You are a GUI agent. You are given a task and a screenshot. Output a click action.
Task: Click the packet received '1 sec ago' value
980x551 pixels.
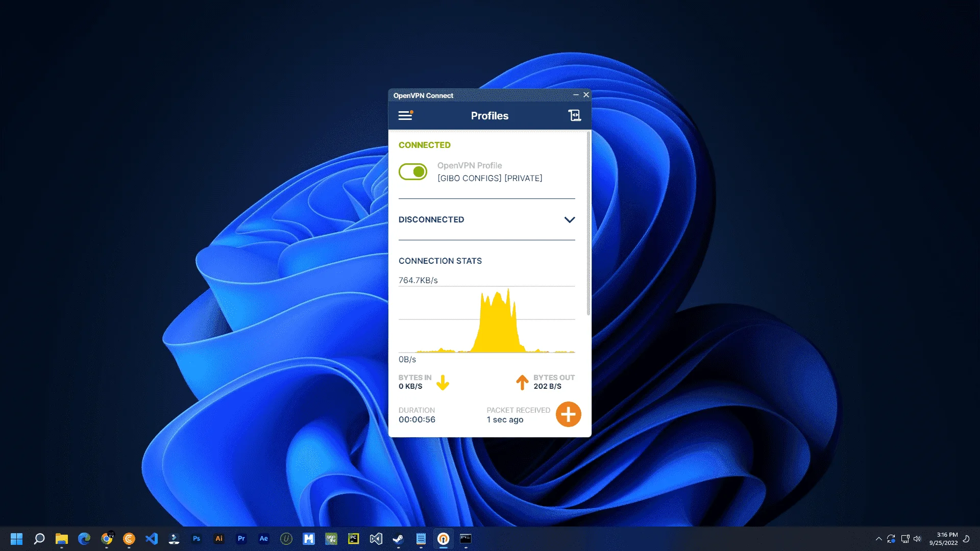[x=505, y=419]
